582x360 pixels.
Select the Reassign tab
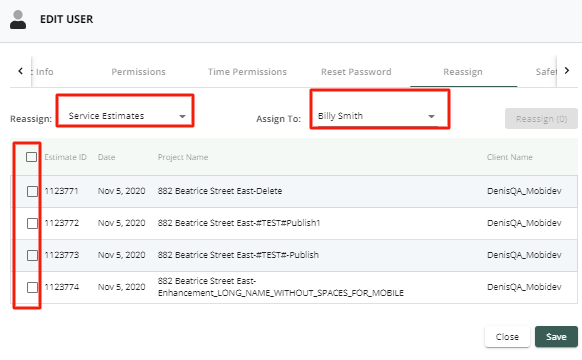(x=463, y=72)
